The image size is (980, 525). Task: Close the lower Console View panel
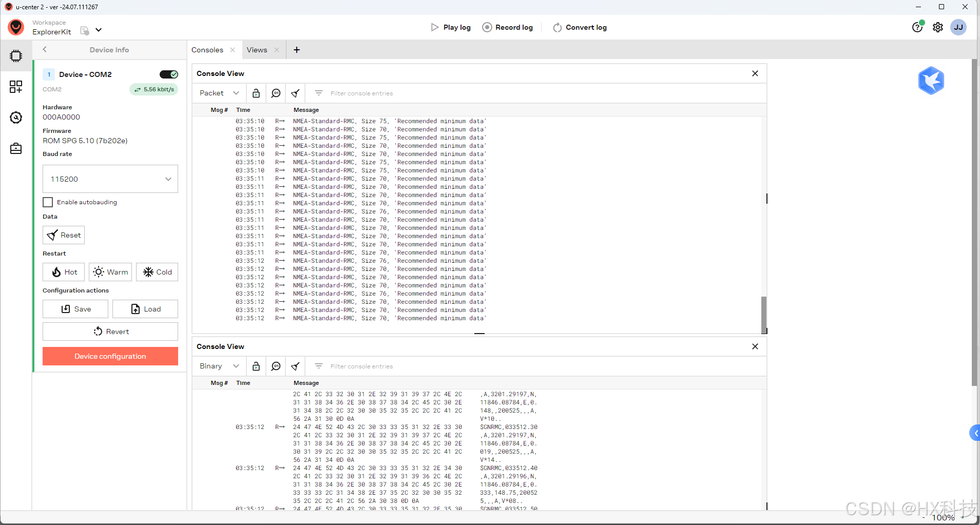click(x=755, y=346)
